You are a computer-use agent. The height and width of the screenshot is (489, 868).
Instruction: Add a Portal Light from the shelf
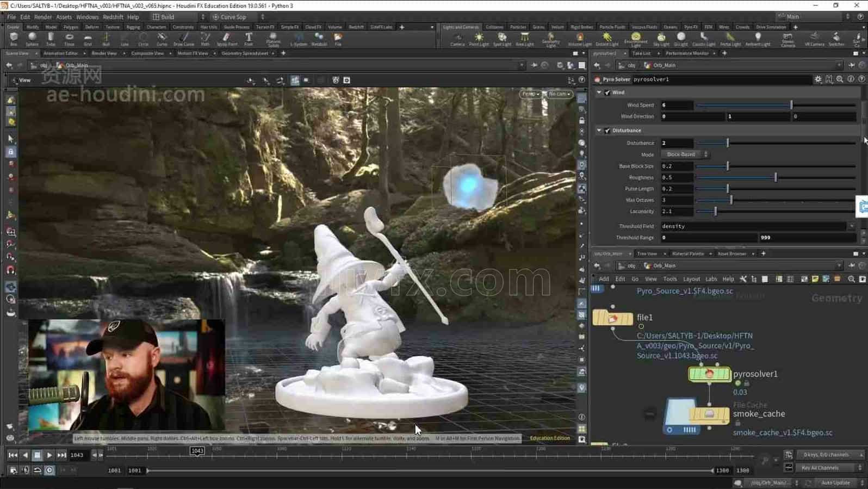click(730, 39)
